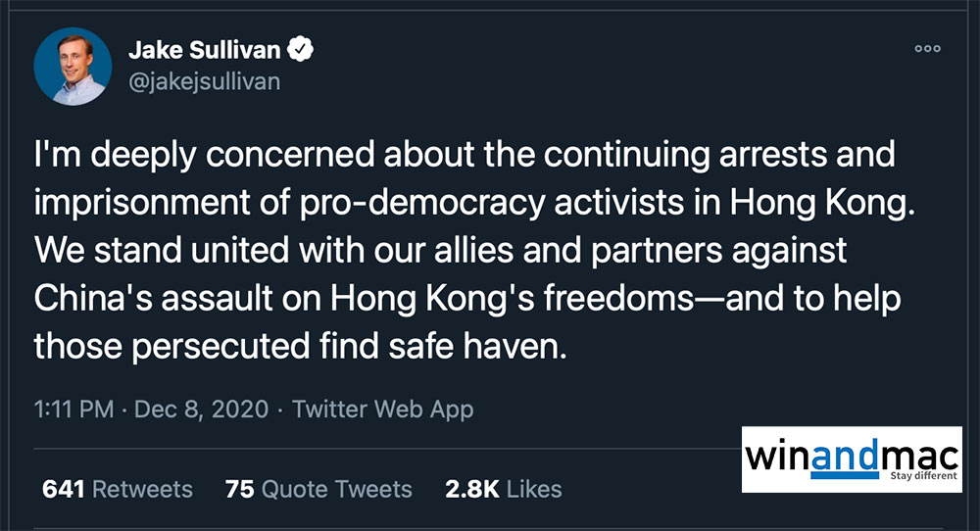This screenshot has width=980, height=531.
Task: Click the 1:11 PM timestamp
Action: (73, 410)
